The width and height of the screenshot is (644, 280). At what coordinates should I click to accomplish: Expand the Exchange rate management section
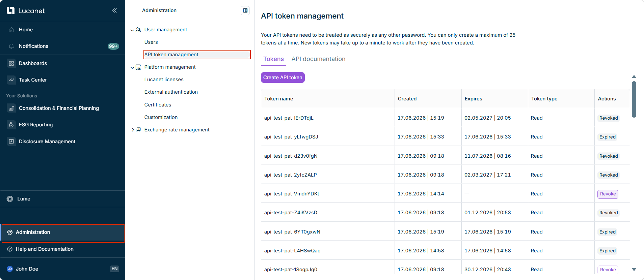[132, 130]
